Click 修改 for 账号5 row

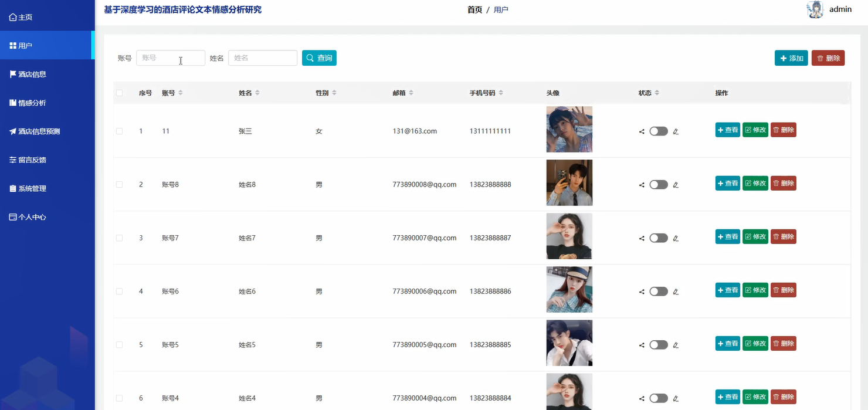(755, 343)
